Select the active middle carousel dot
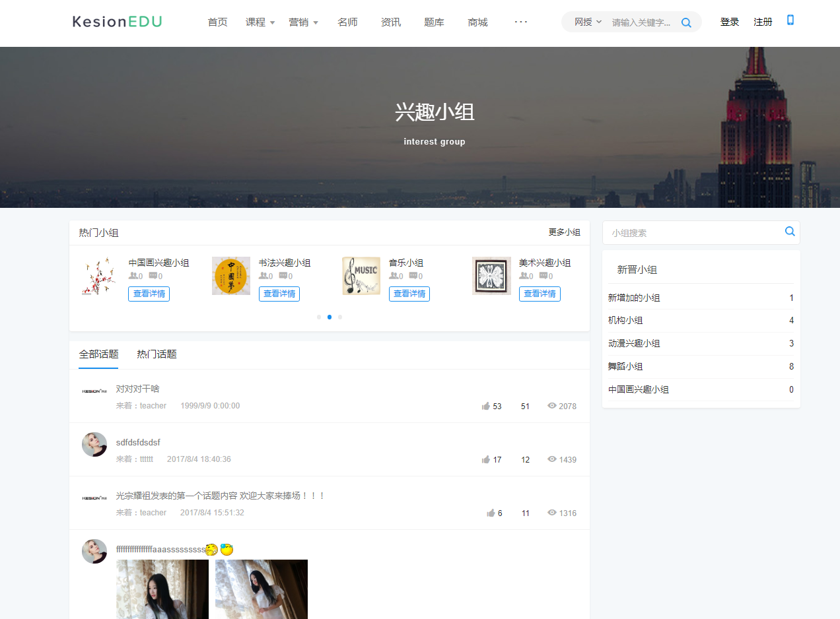The height and width of the screenshot is (619, 840). (330, 317)
